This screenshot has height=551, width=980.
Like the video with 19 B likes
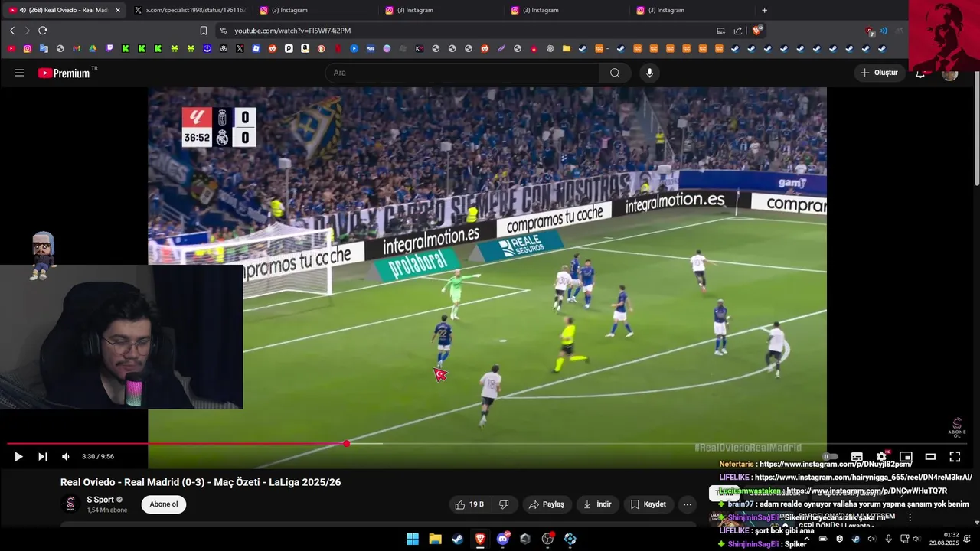tap(469, 504)
